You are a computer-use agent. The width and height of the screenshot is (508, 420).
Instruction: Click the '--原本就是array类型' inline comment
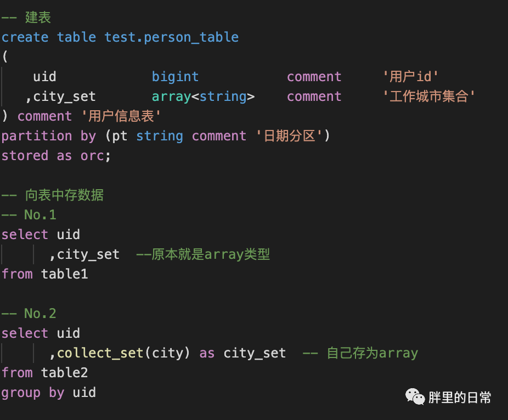[x=203, y=254]
